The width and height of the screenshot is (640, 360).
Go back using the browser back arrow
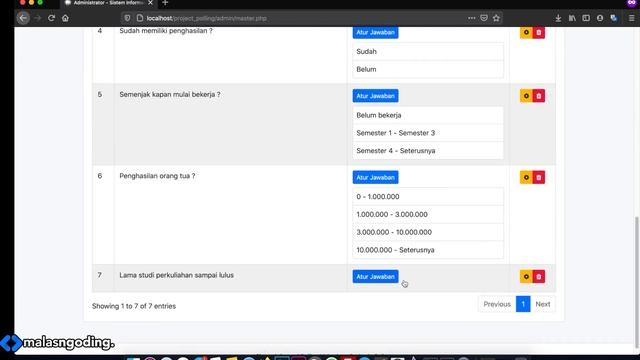(x=23, y=18)
